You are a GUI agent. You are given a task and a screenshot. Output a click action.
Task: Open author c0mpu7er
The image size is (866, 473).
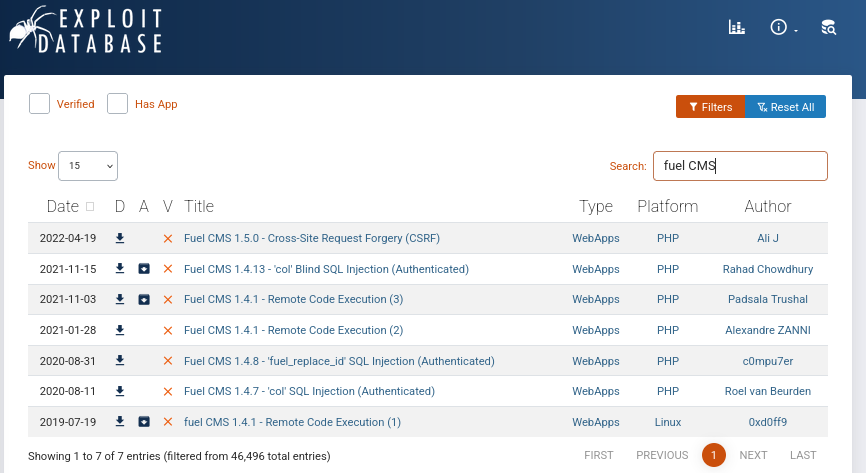tap(768, 361)
